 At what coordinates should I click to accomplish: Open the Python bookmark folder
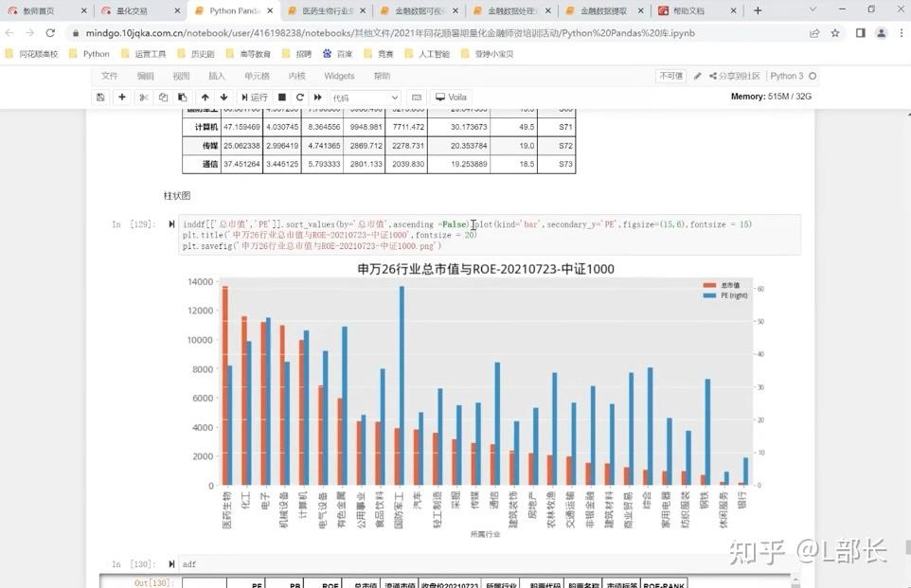coord(89,54)
